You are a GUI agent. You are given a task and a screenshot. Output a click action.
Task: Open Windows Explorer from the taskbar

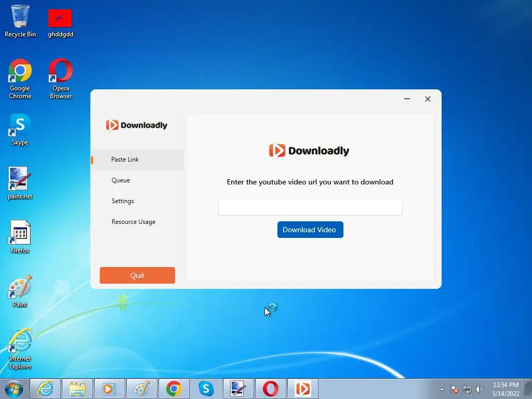click(77, 389)
